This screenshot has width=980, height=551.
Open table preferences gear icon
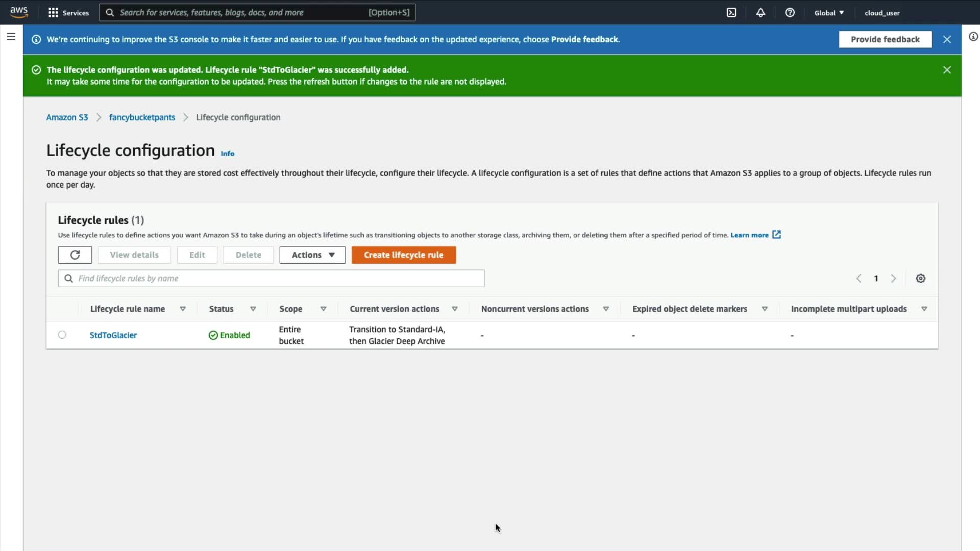pos(920,279)
